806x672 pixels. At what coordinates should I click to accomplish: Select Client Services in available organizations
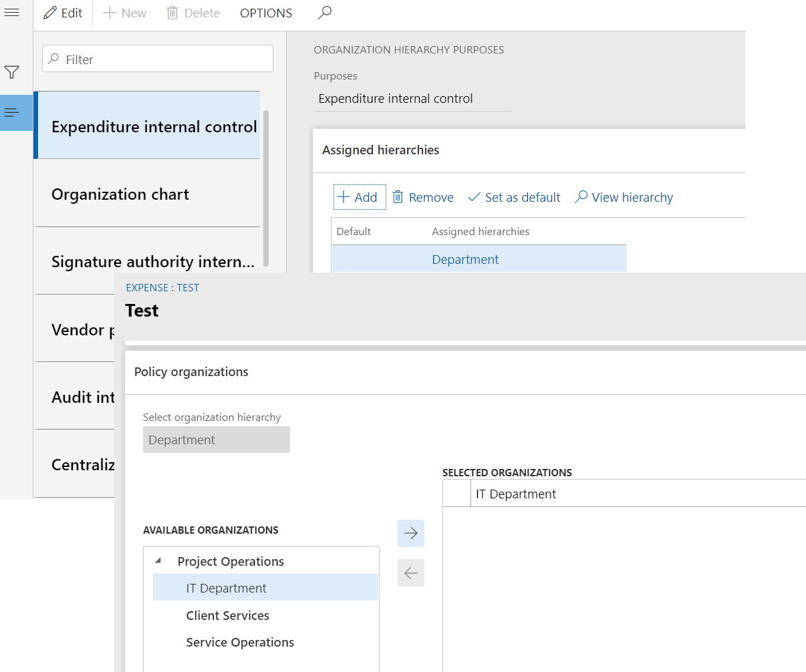(x=227, y=615)
